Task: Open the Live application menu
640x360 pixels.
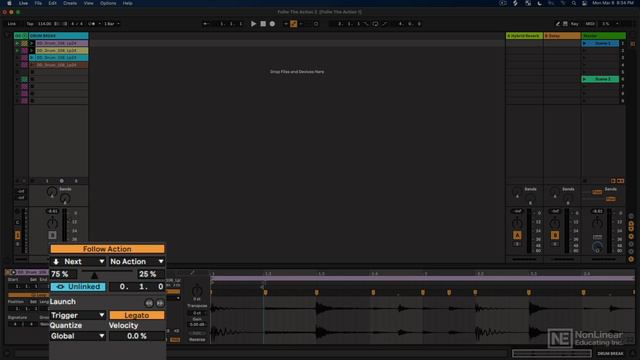Action: pos(23,3)
